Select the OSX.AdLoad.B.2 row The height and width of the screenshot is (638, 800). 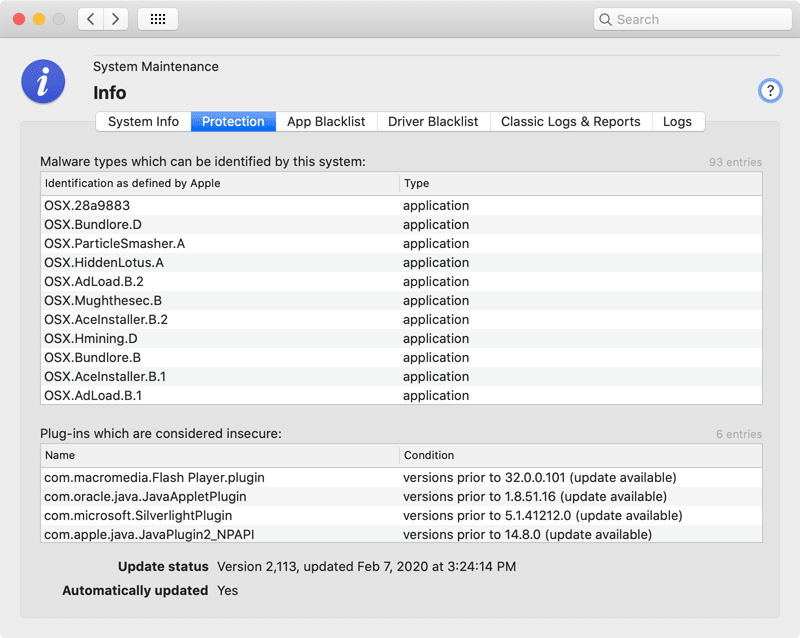(402, 282)
